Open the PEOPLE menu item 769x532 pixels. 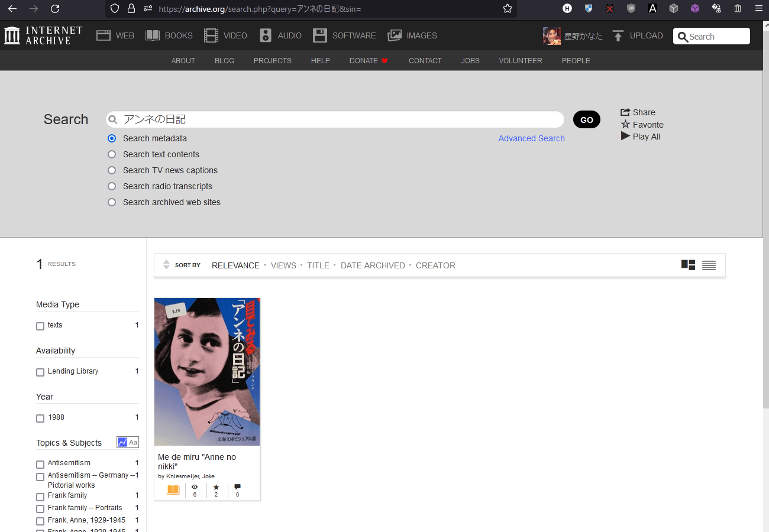point(576,60)
